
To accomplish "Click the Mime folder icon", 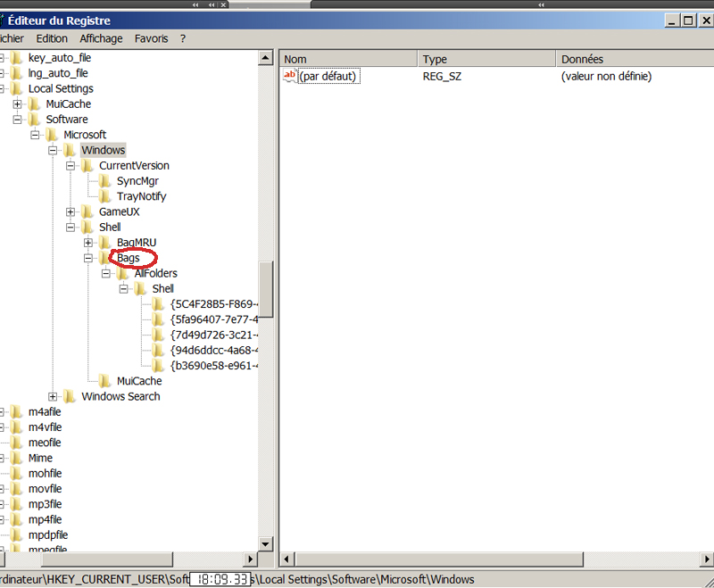I will [16, 459].
